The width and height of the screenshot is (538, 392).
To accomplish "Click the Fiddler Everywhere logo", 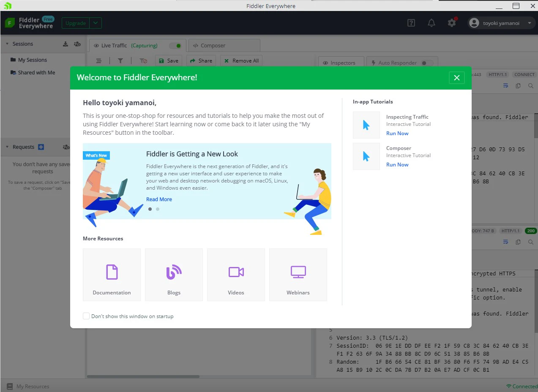I will pyautogui.click(x=30, y=23).
